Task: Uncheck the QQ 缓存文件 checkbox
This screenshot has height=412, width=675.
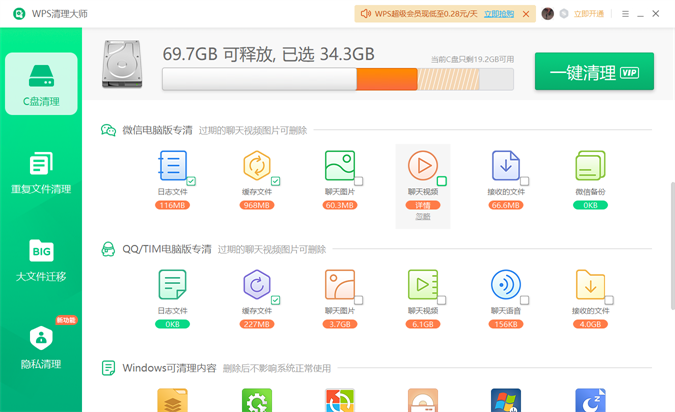Action: [275, 300]
